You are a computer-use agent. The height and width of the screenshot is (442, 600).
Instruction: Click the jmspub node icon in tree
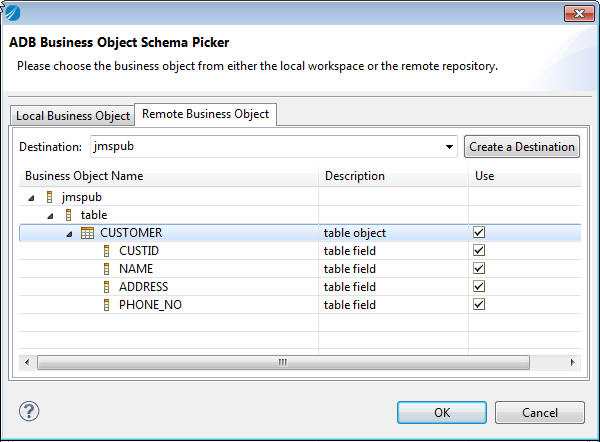tap(49, 197)
